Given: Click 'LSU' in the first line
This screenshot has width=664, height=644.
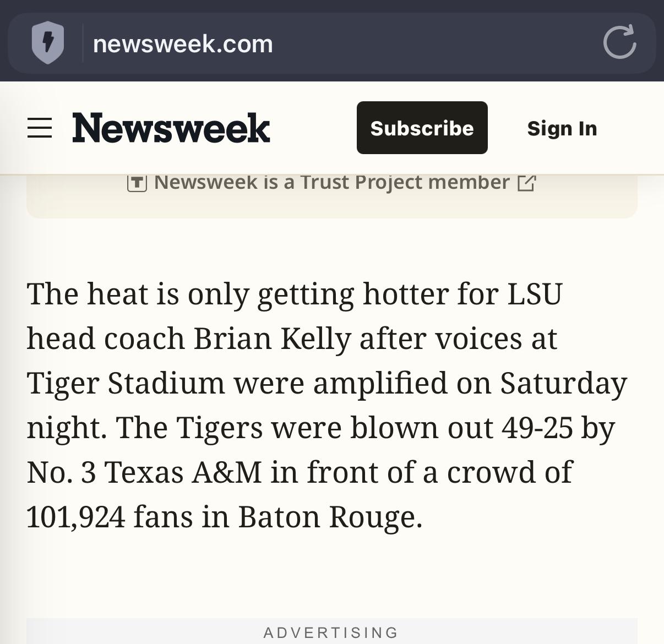Looking at the screenshot, I should coord(534,294).
